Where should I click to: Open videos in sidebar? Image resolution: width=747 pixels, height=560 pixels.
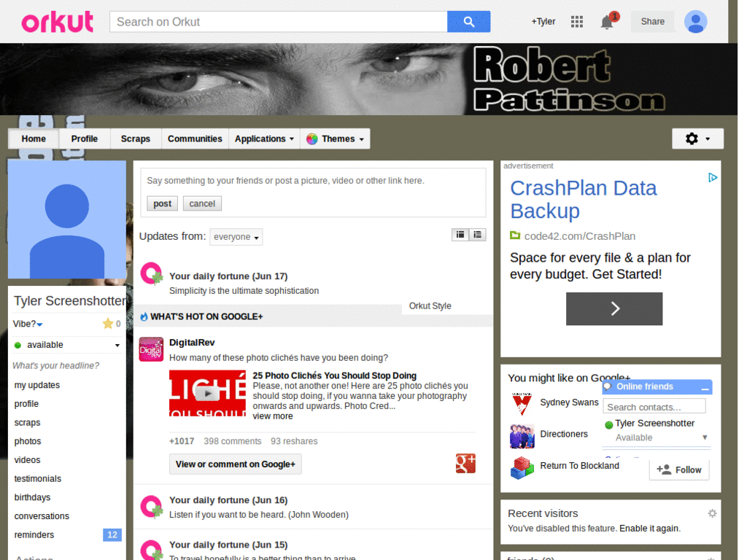[27, 460]
